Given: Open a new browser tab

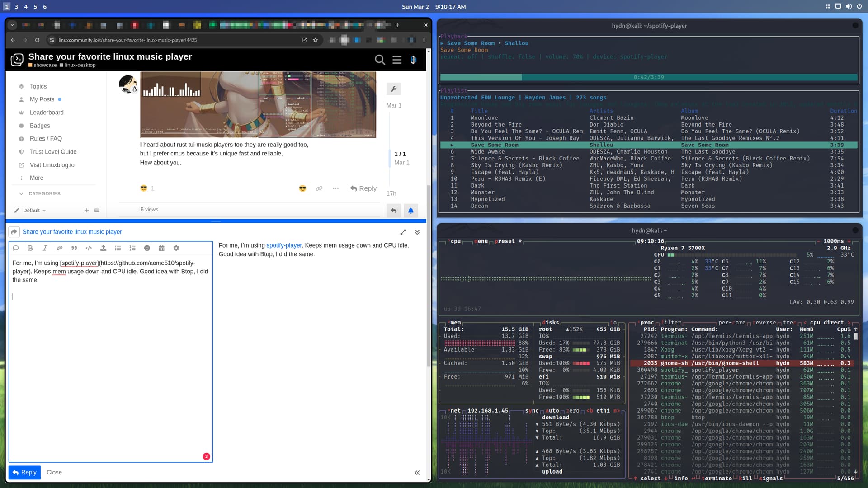Looking at the screenshot, I should coord(397,25).
